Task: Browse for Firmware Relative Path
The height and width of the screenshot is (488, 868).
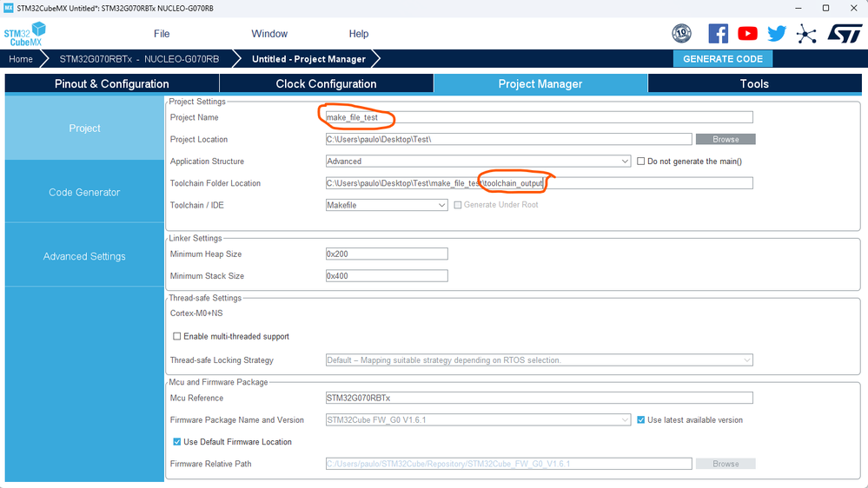Action: pos(726,464)
